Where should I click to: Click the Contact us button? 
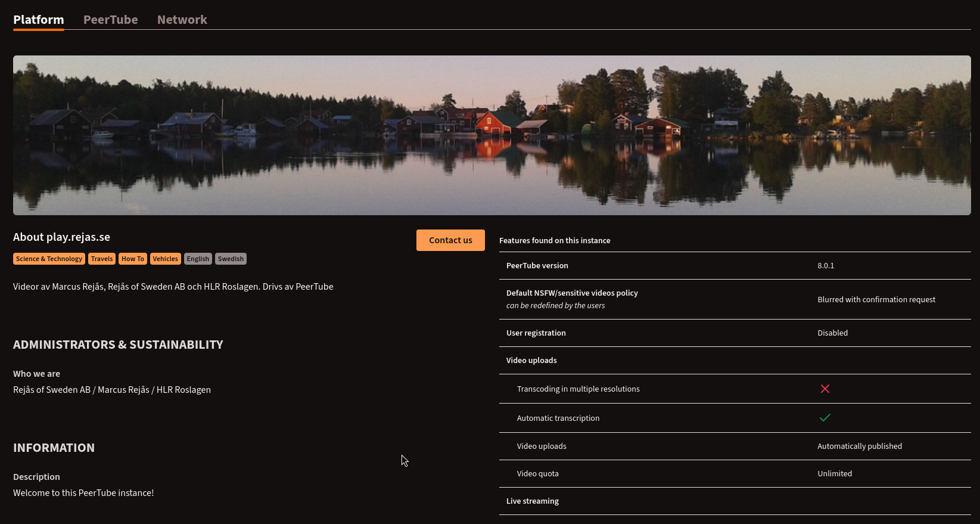pos(450,240)
